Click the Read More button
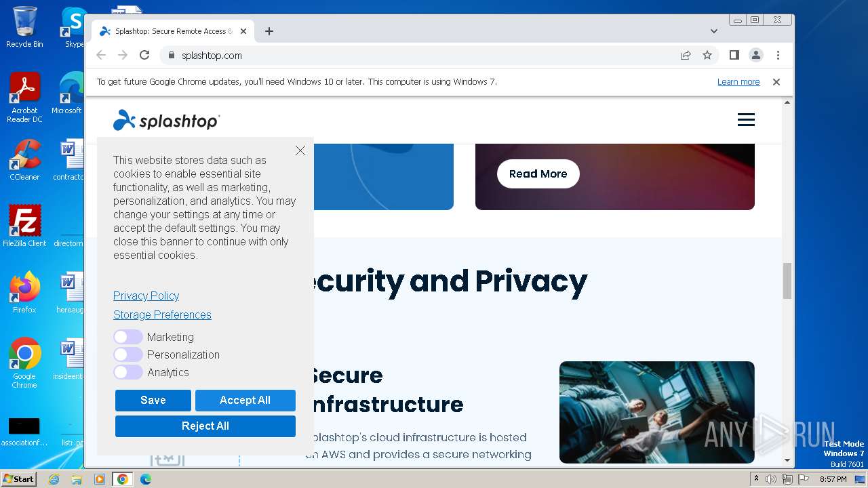 [538, 174]
